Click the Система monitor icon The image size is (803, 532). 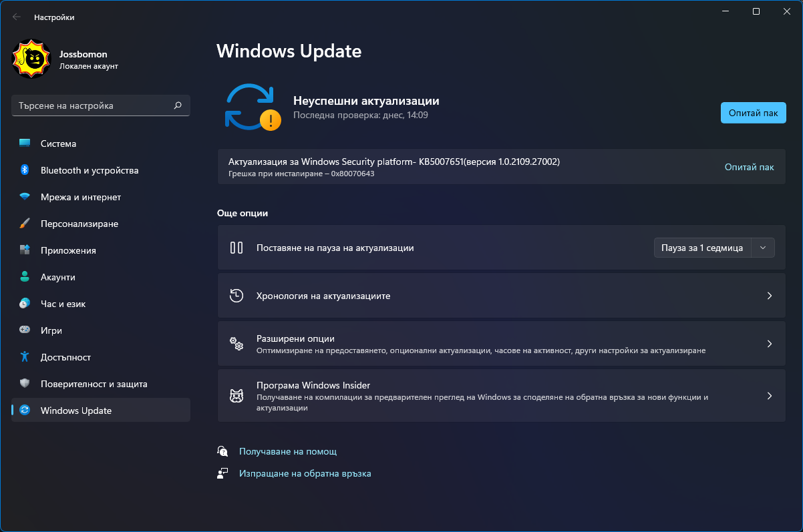tap(25, 144)
